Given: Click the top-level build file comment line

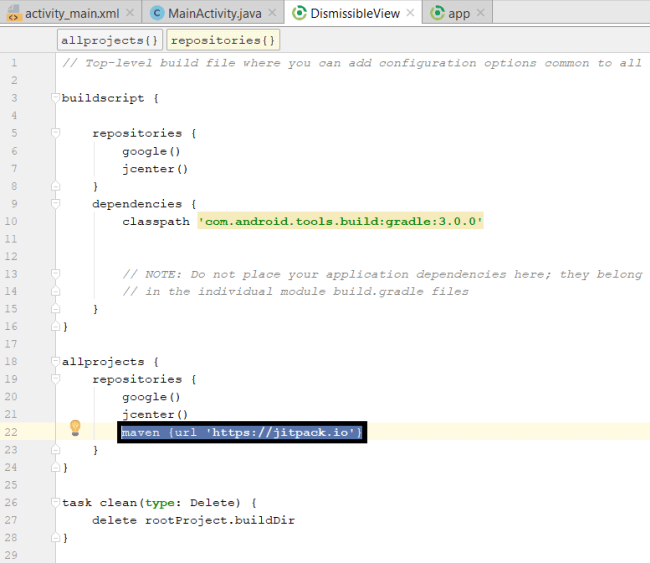Looking at the screenshot, I should tap(352, 63).
